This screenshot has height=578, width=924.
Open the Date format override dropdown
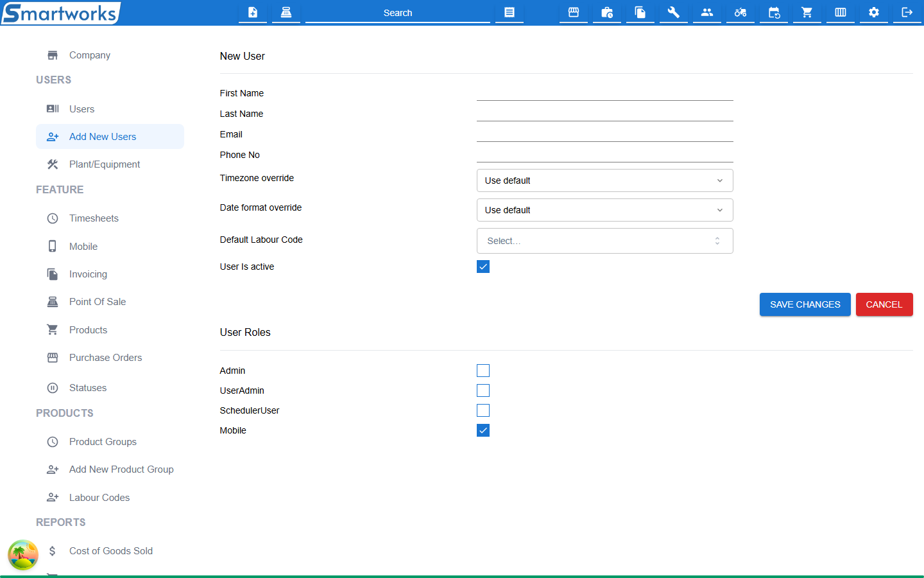coord(604,210)
